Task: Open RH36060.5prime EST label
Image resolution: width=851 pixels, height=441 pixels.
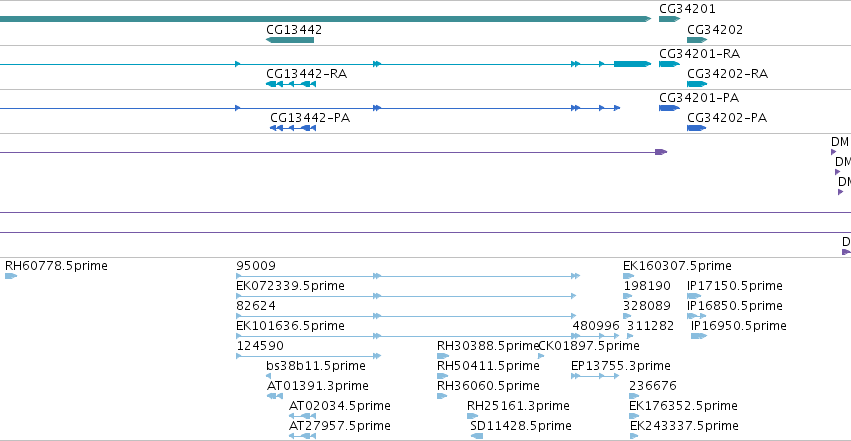Action: point(488,386)
